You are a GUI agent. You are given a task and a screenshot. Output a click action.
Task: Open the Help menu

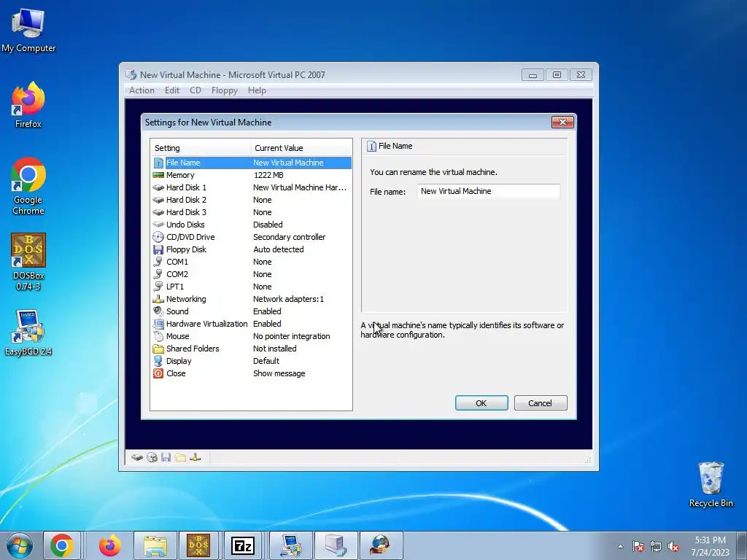point(257,90)
